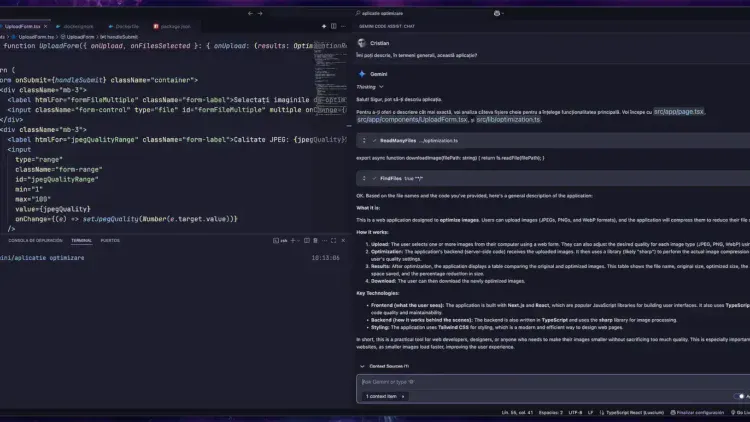Click the Gemini sparkle icon in editor toolbar
The image size is (750, 422).
tap(324, 26)
